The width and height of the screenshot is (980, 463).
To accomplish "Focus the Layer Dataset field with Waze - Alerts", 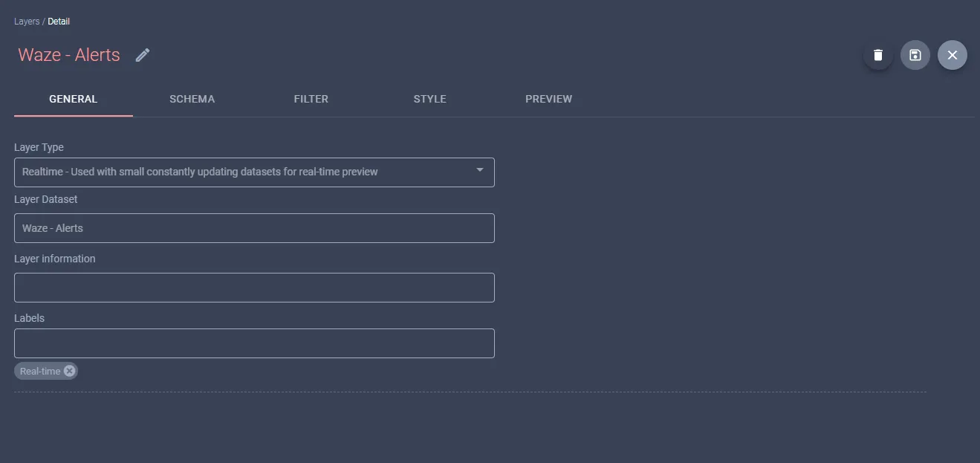I will click(254, 228).
